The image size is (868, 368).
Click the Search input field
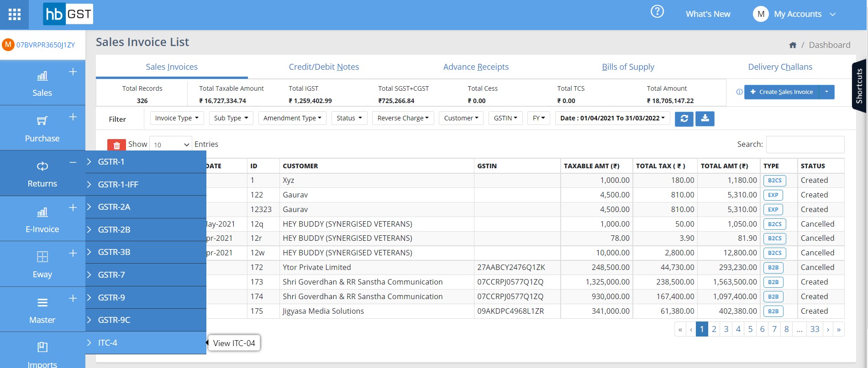point(805,144)
